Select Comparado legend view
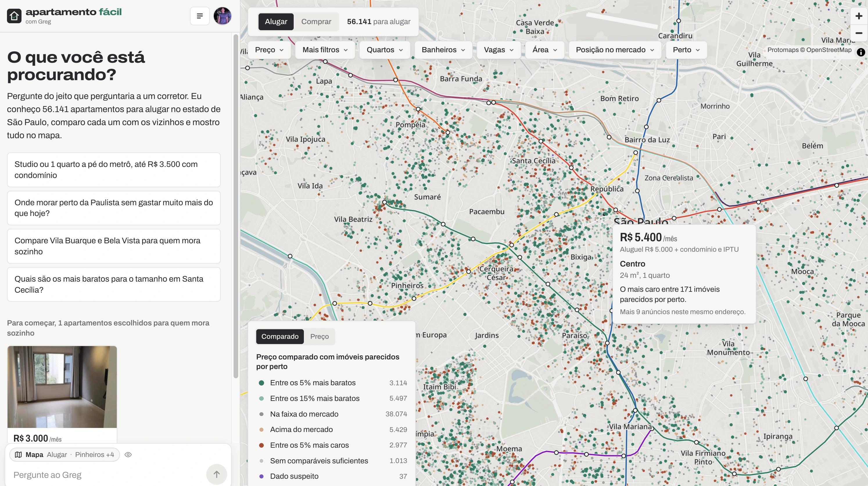Viewport: 868px width, 486px height. [280, 336]
